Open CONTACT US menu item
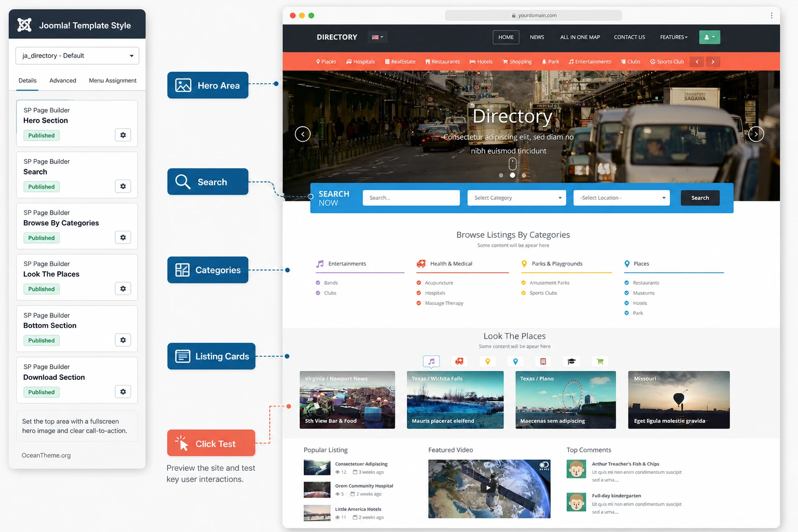Screen dimensions: 798x532 [629, 37]
